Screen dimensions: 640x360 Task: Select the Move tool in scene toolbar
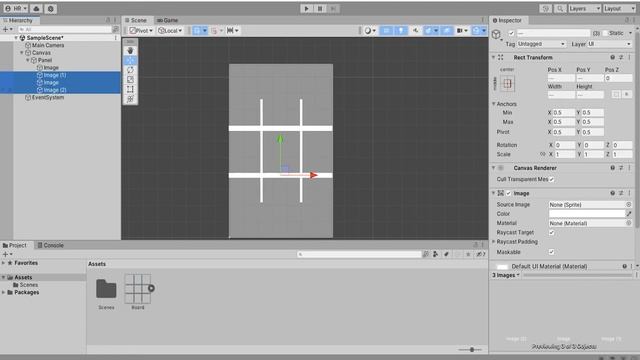coord(130,60)
